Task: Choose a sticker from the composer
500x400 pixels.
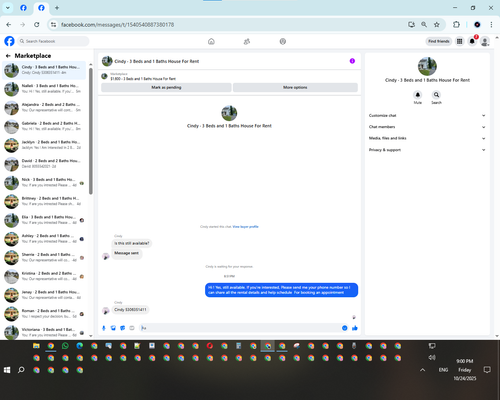Action: pos(123,328)
